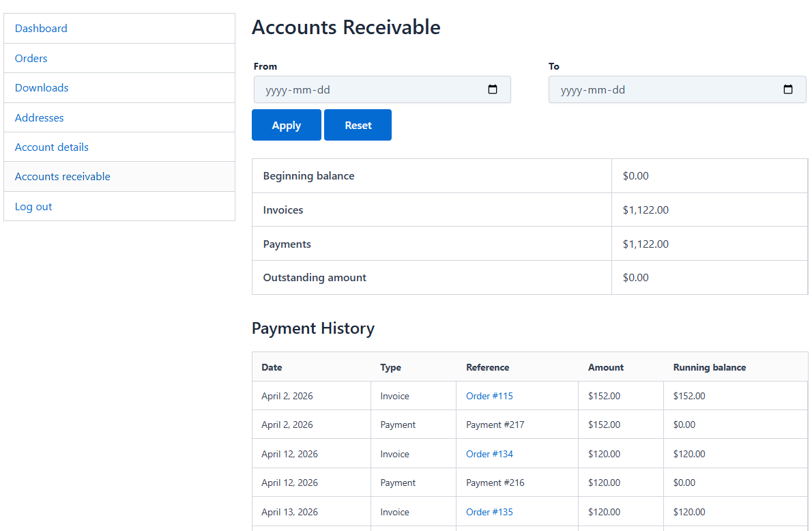Click the Invoices $1,122.00 value
This screenshot has width=812, height=531.
tap(646, 210)
